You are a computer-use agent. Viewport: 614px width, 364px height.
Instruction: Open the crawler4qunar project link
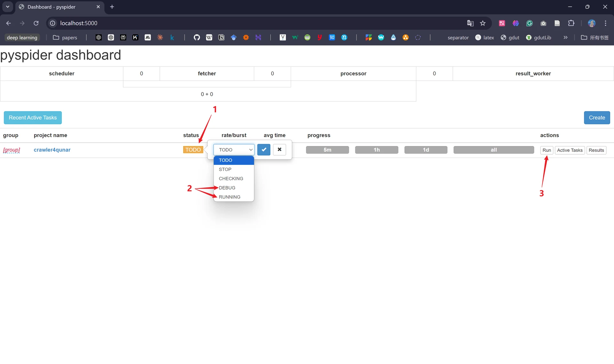(52, 150)
